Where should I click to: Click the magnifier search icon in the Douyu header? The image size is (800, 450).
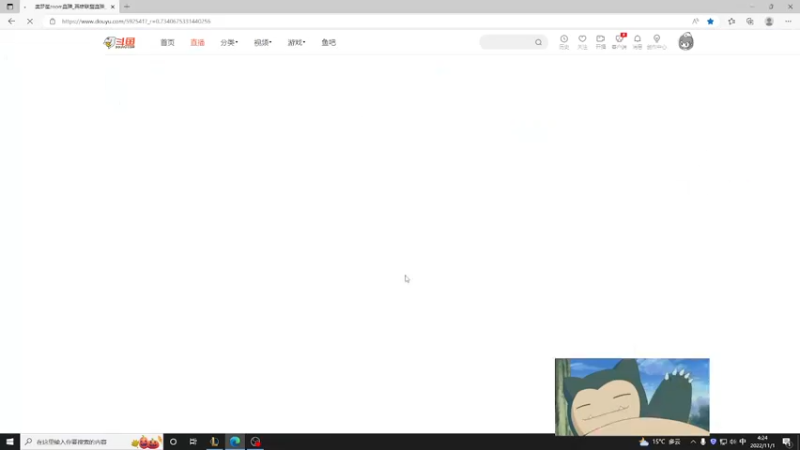[538, 42]
